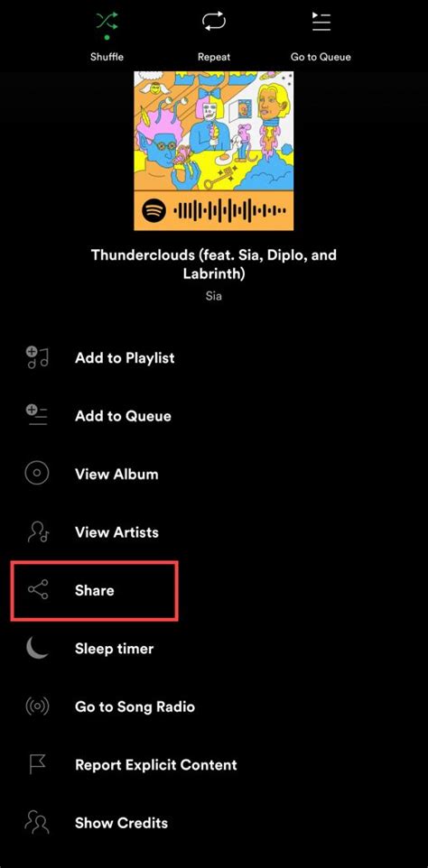Click the Song Radio broadcast icon
Image resolution: width=428 pixels, height=868 pixels.
37,706
